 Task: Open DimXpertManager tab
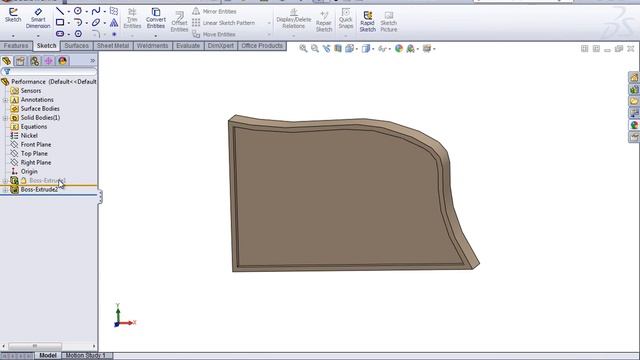pos(49,61)
